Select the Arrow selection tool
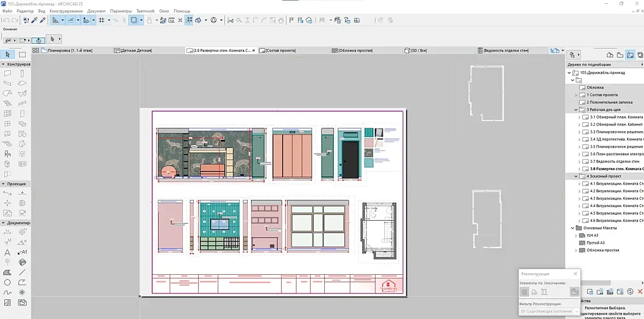 pos(8,55)
